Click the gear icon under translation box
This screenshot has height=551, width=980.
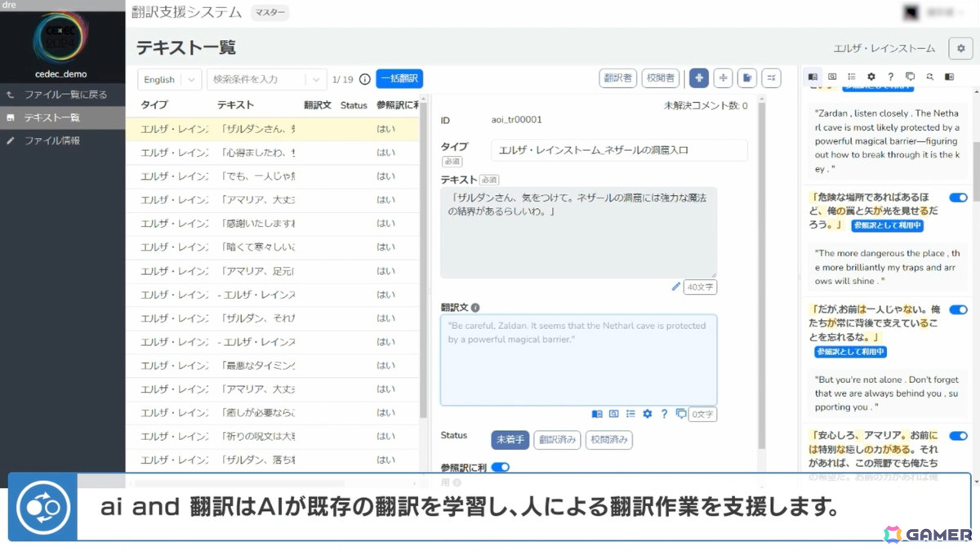point(648,414)
